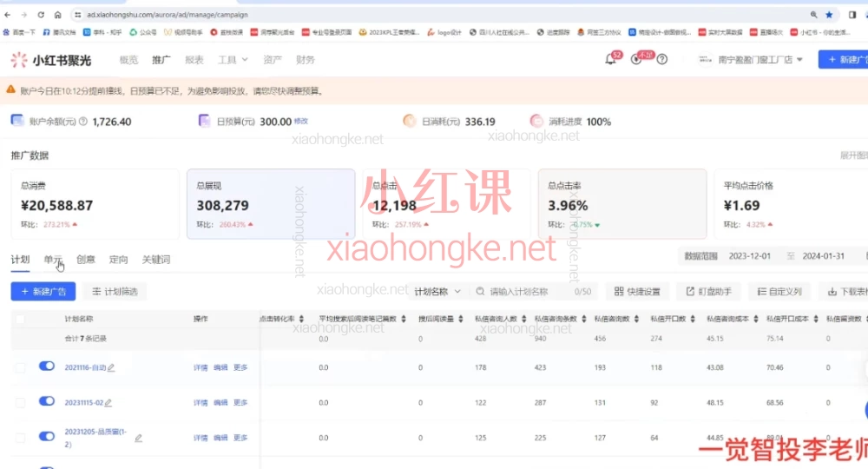
Task: Open 更多 options for plan 20231115-02
Action: pyautogui.click(x=240, y=402)
